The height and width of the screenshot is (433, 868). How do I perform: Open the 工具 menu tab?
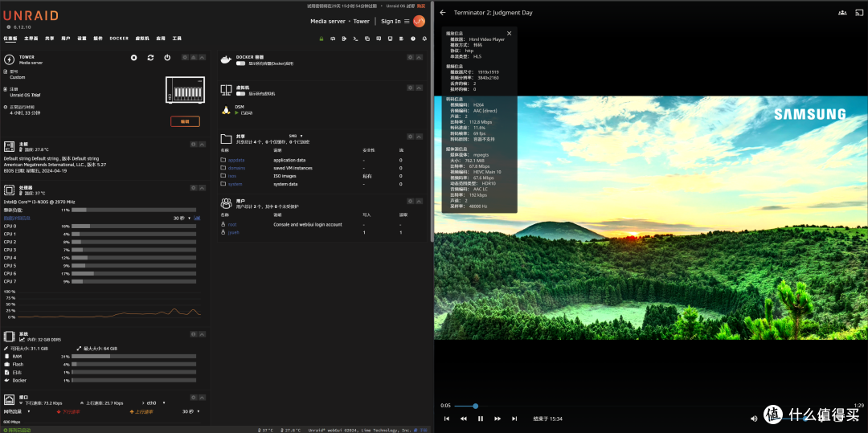[x=177, y=39]
